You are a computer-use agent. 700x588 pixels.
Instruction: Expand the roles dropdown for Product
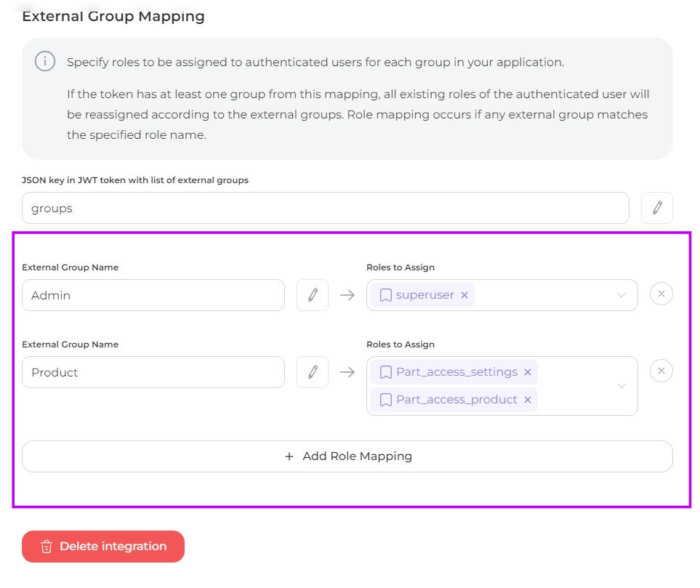621,386
